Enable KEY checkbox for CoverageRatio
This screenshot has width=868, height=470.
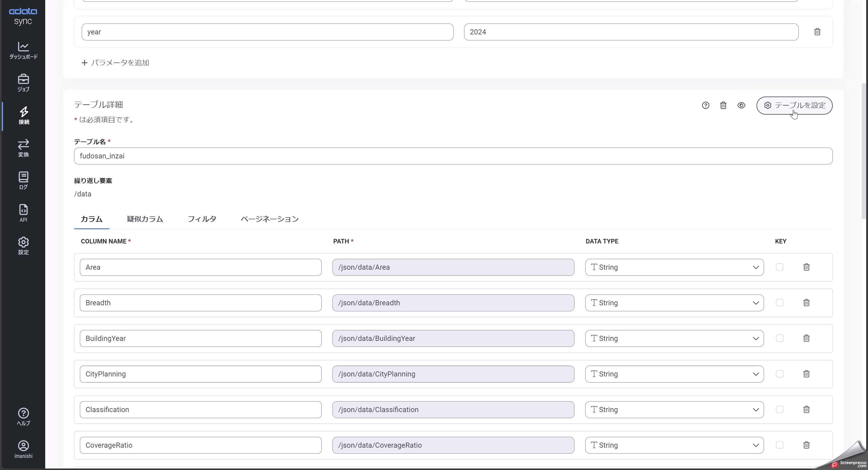tap(779, 445)
